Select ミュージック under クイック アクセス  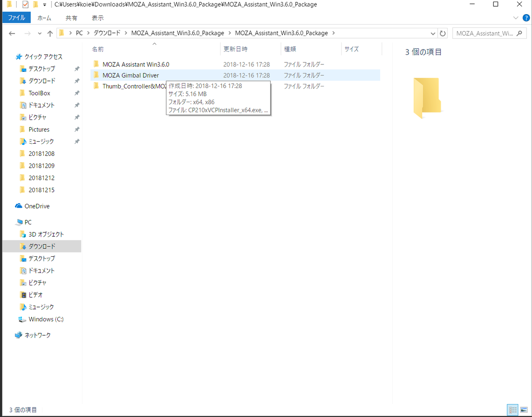click(x=41, y=141)
